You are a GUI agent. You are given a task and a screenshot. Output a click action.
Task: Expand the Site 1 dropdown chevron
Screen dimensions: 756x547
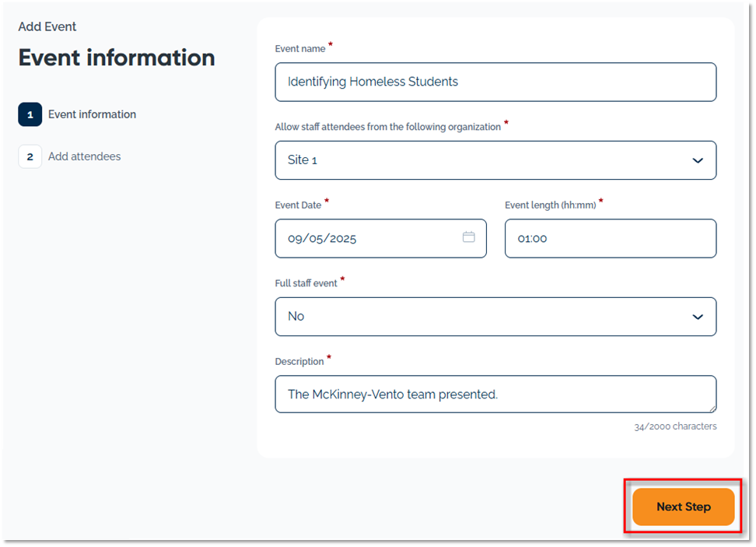click(697, 160)
